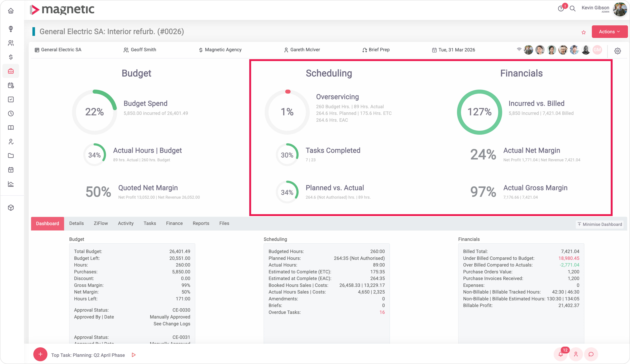The width and height of the screenshot is (630, 364).
Task: Select the Contacts people icon in sidebar
Action: (11, 43)
